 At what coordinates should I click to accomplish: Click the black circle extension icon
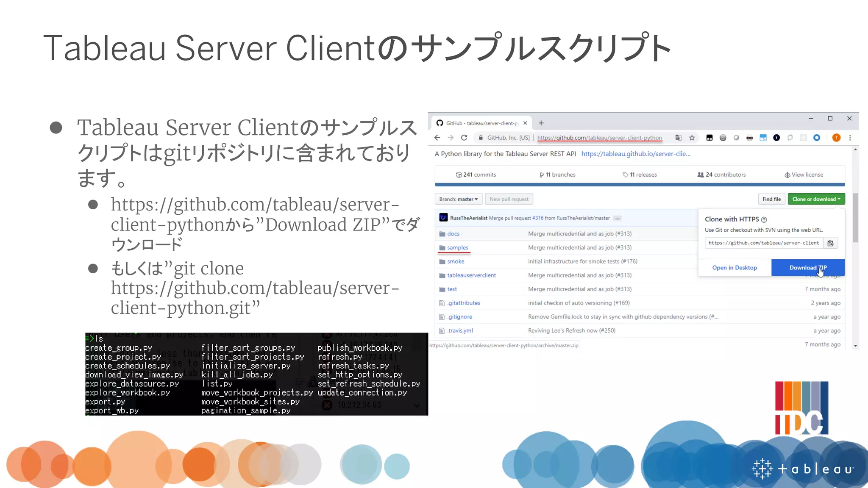776,138
